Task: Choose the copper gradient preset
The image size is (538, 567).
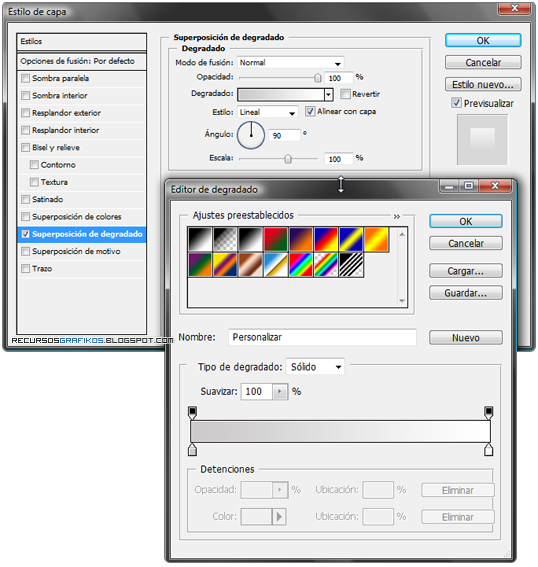Action: (250, 265)
